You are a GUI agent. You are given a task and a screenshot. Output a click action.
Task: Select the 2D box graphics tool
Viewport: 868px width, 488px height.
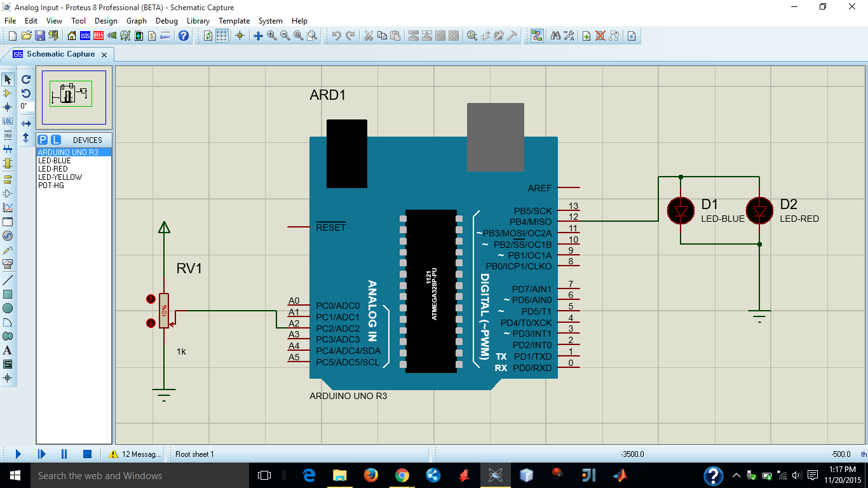pyautogui.click(x=8, y=294)
